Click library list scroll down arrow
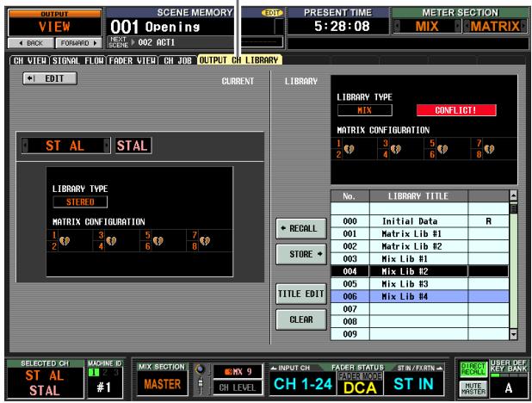Image resolution: width=532 pixels, height=403 pixels. click(513, 334)
